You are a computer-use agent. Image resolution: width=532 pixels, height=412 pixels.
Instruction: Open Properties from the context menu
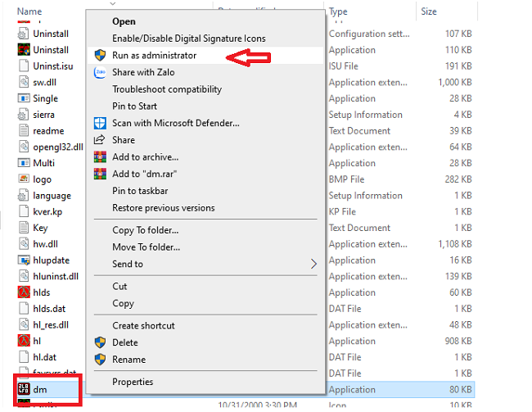(x=205, y=382)
